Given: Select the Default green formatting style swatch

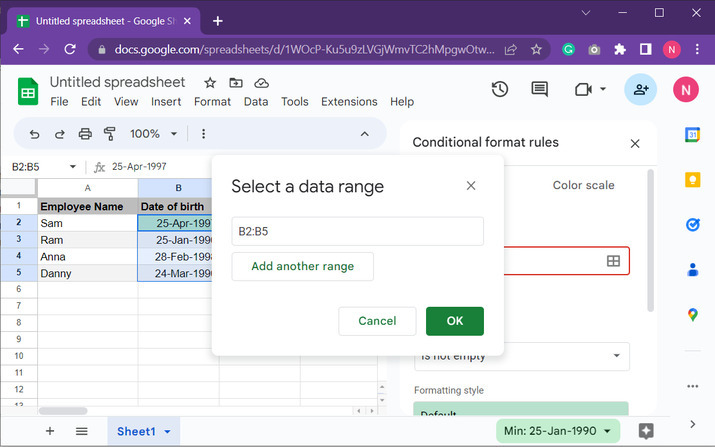Looking at the screenshot, I should tap(521, 412).
